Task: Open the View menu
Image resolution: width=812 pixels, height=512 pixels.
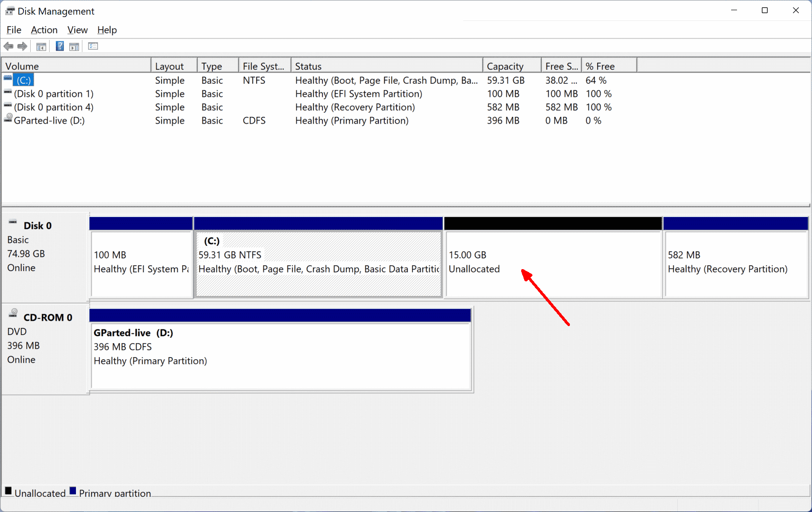Action: point(77,30)
